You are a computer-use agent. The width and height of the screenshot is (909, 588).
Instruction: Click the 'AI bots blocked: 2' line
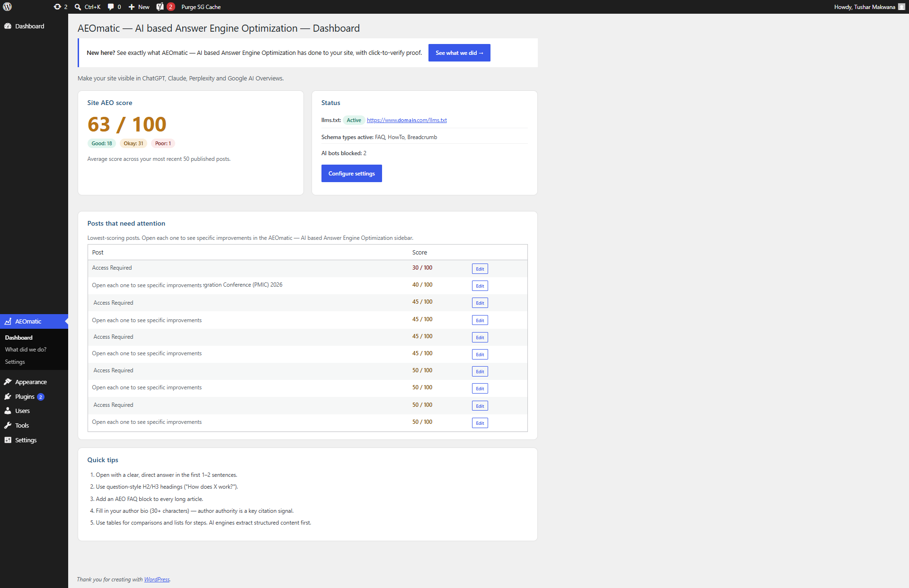pyautogui.click(x=344, y=153)
